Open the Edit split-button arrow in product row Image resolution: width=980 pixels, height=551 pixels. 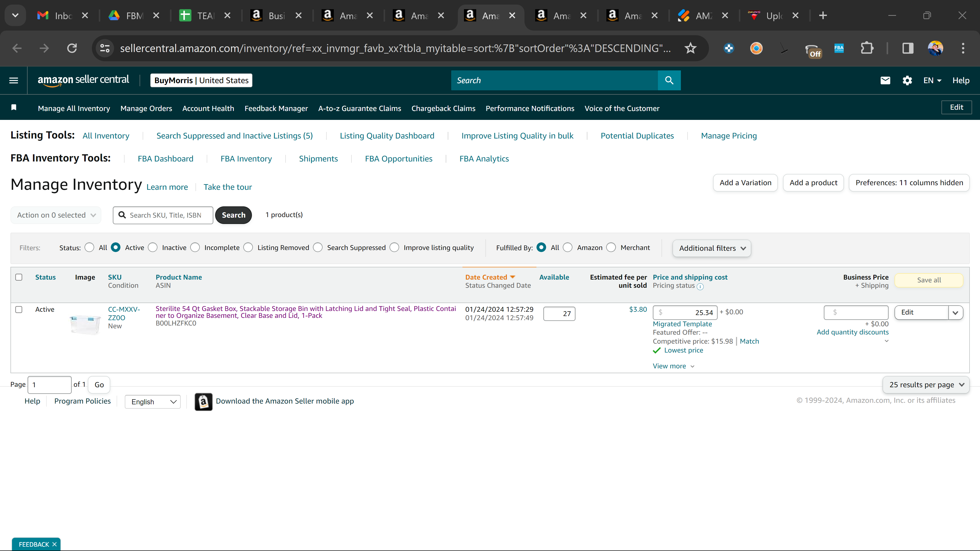tap(956, 312)
